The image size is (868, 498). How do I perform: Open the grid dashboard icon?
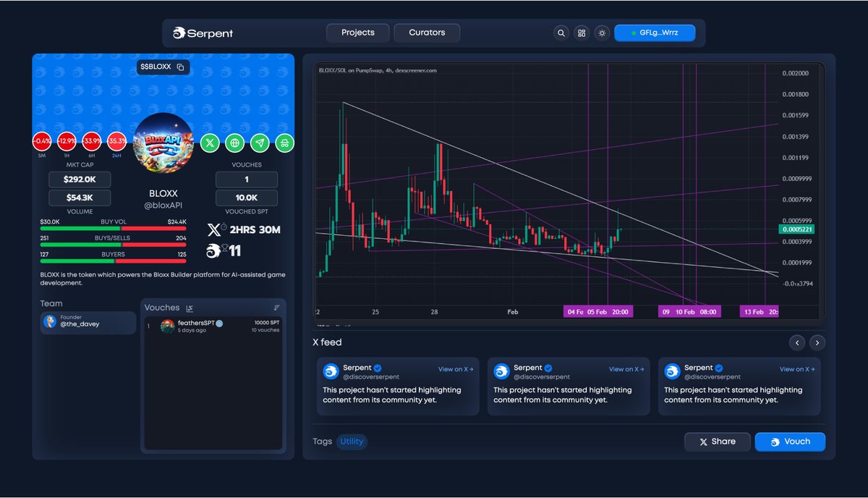click(x=582, y=33)
